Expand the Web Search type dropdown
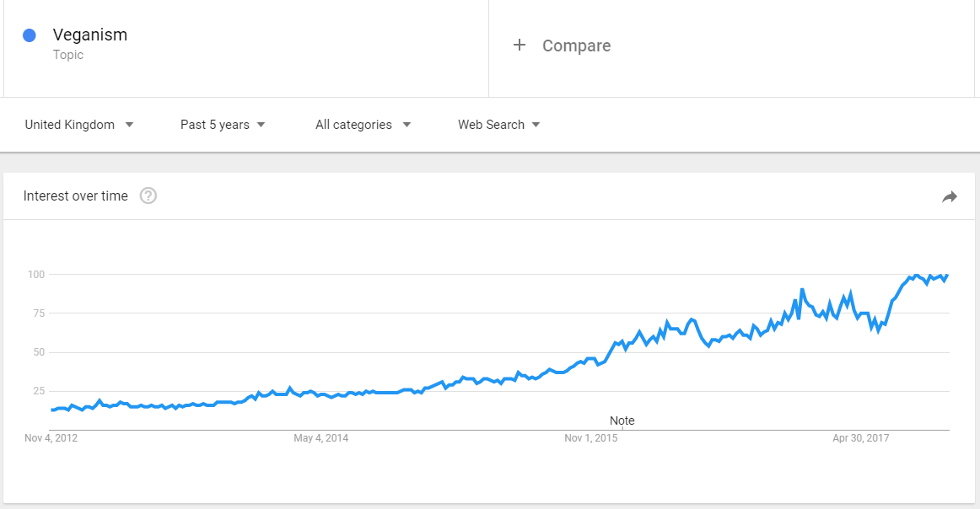Image resolution: width=980 pixels, height=509 pixels. click(x=498, y=125)
